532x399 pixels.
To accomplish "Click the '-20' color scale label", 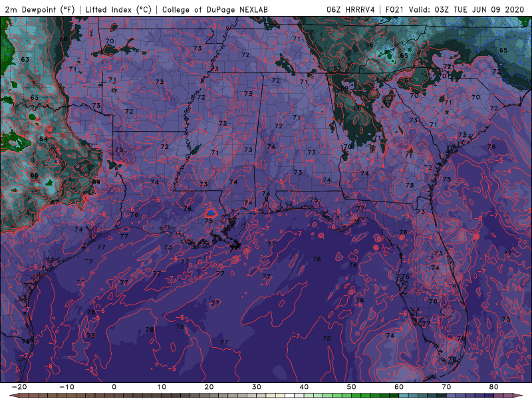I will pyautogui.click(x=19, y=387).
